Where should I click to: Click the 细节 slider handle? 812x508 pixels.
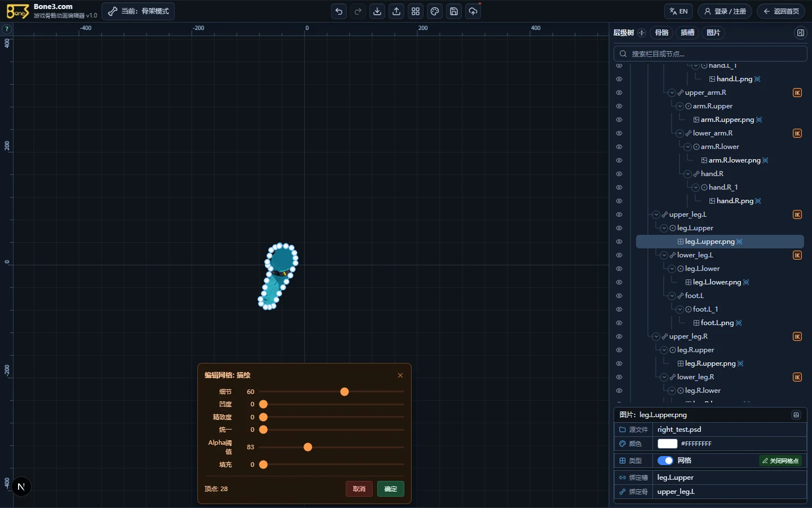pos(345,392)
